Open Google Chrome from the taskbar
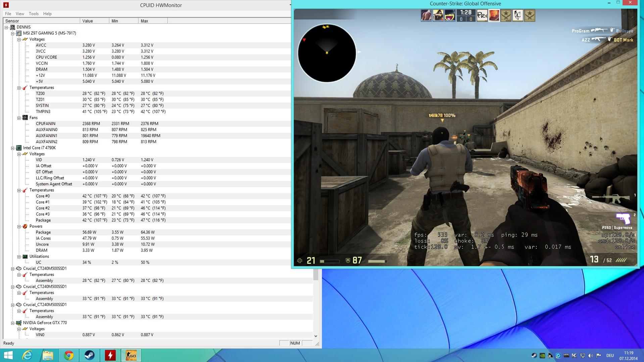Image resolution: width=644 pixels, height=362 pixels. click(69, 355)
